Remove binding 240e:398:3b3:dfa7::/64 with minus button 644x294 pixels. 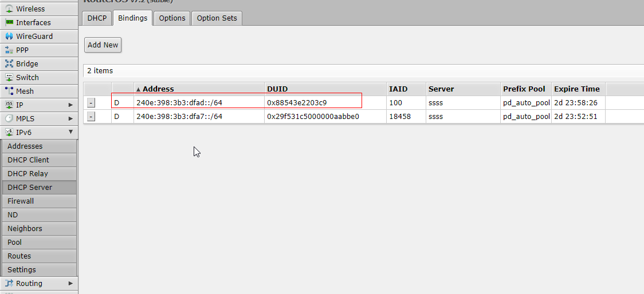[91, 117]
